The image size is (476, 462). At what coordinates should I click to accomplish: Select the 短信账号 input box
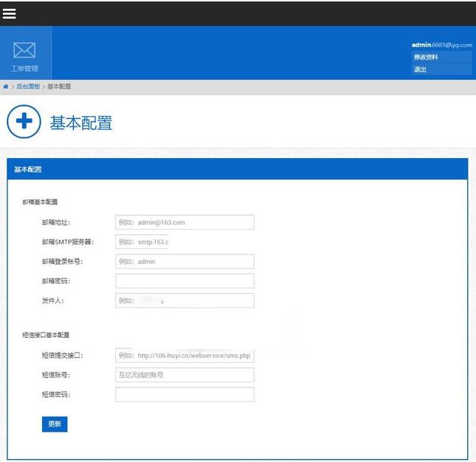point(185,375)
